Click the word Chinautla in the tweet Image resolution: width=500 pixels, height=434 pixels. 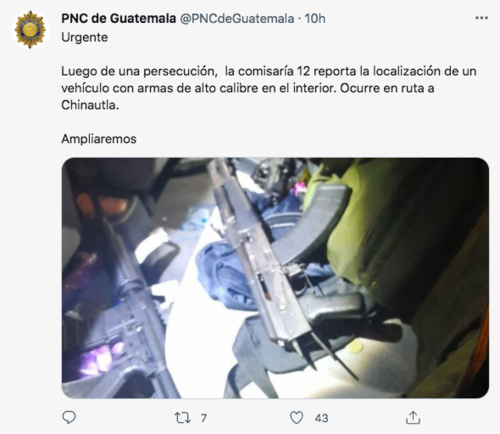point(90,105)
